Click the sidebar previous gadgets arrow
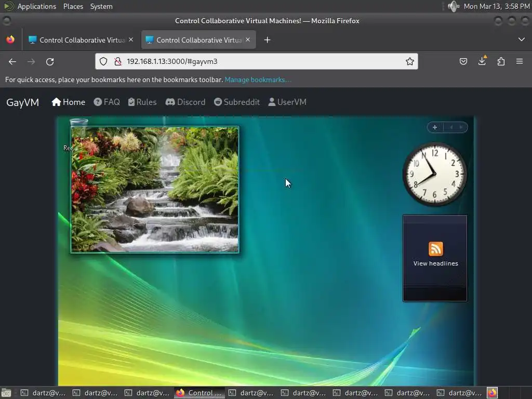Viewport: 532px width, 399px height. 451,127
